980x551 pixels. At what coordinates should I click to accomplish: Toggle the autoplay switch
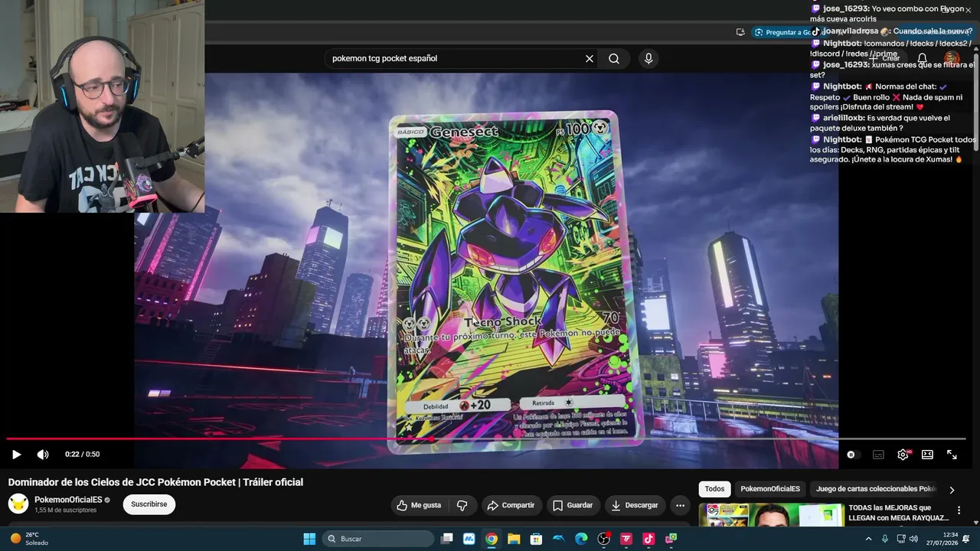pyautogui.click(x=851, y=455)
